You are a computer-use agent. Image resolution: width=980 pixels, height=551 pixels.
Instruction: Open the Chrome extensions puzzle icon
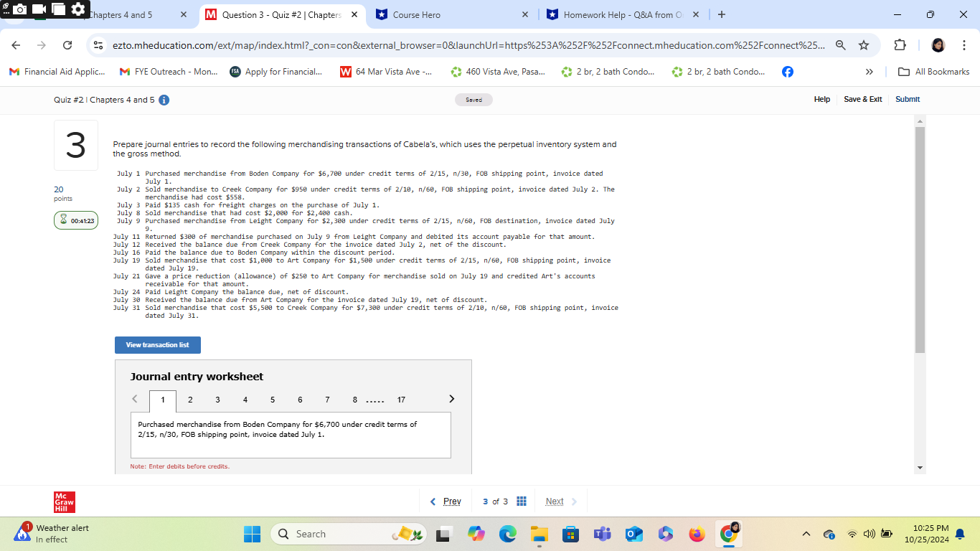coord(900,45)
